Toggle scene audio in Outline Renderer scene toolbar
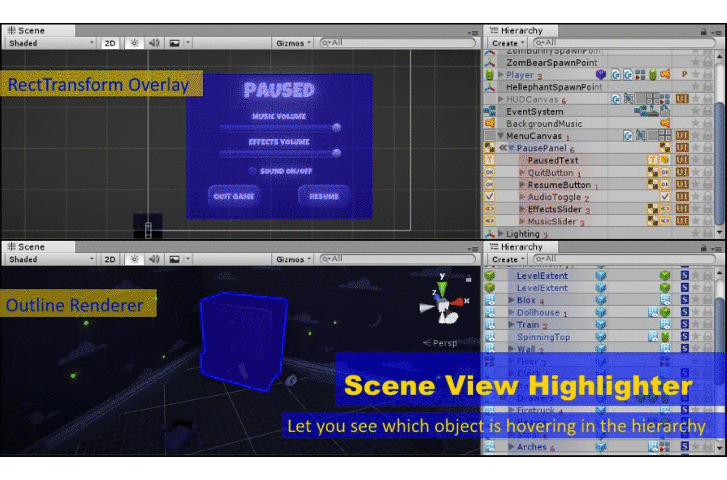727x480 pixels. (x=154, y=259)
